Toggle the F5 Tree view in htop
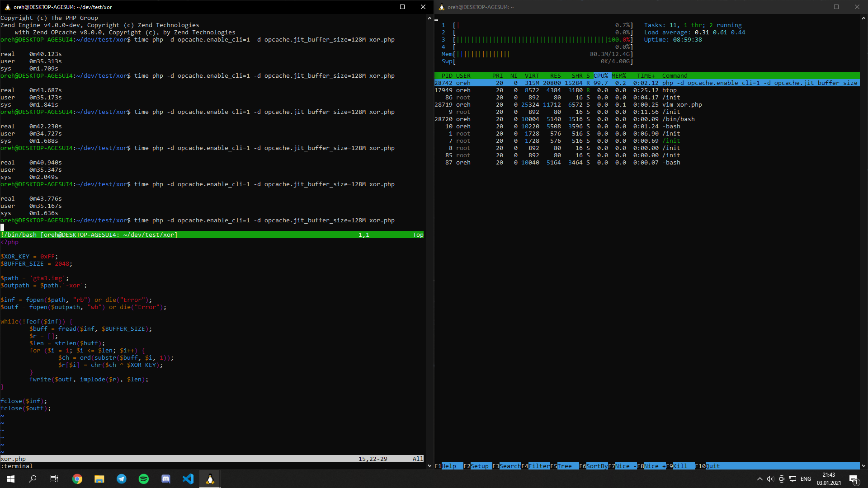Screen dimensions: 868x488 (564, 466)
